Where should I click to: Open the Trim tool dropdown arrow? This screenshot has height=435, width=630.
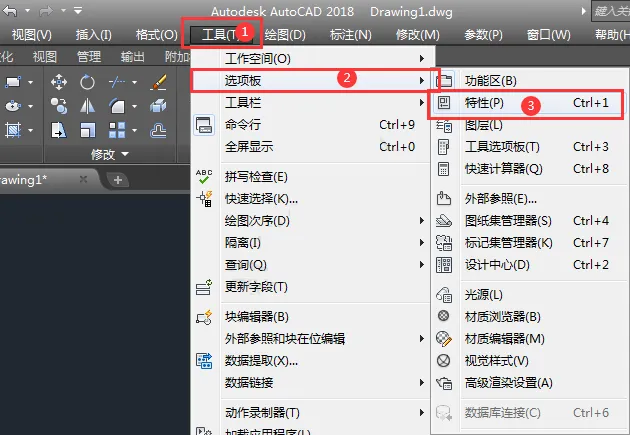134,82
